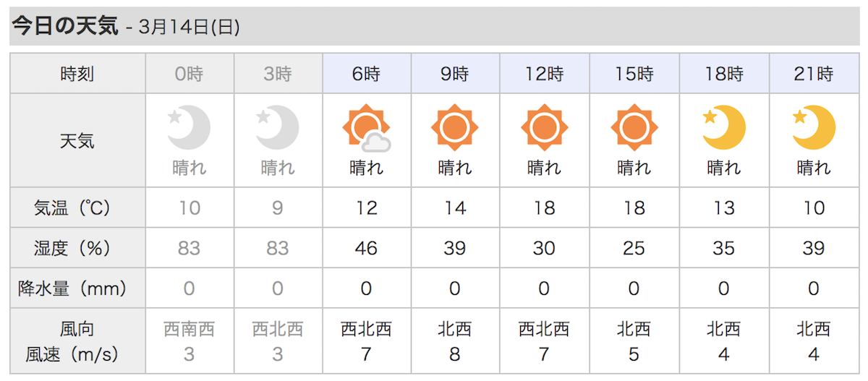Select the sun-with-cloud icon at 6時
The height and width of the screenshot is (381, 868).
coord(366,128)
